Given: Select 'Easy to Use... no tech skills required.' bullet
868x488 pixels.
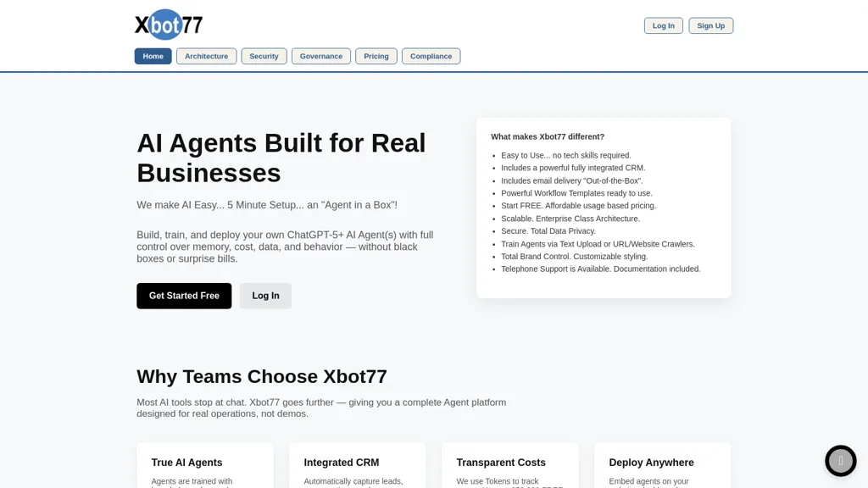Looking at the screenshot, I should point(565,156).
